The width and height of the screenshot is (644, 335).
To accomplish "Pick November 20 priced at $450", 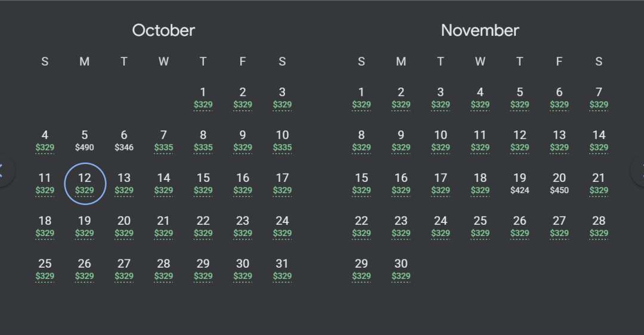I will (559, 184).
